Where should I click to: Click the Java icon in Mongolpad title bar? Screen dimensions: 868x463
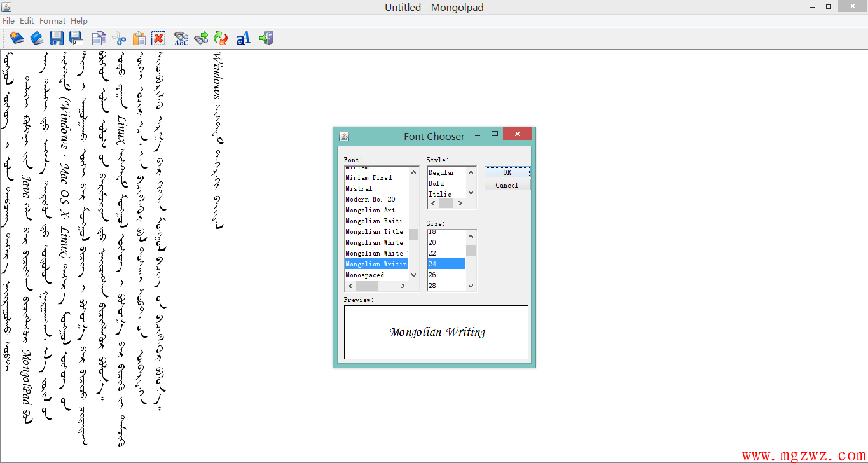pyautogui.click(x=6, y=6)
